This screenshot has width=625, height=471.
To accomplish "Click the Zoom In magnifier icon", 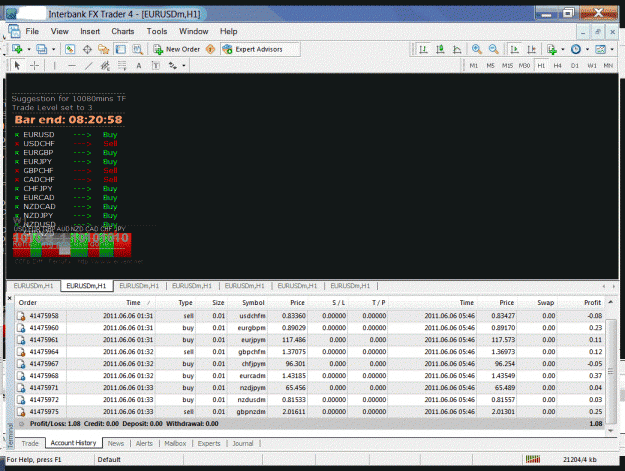I will [477, 49].
